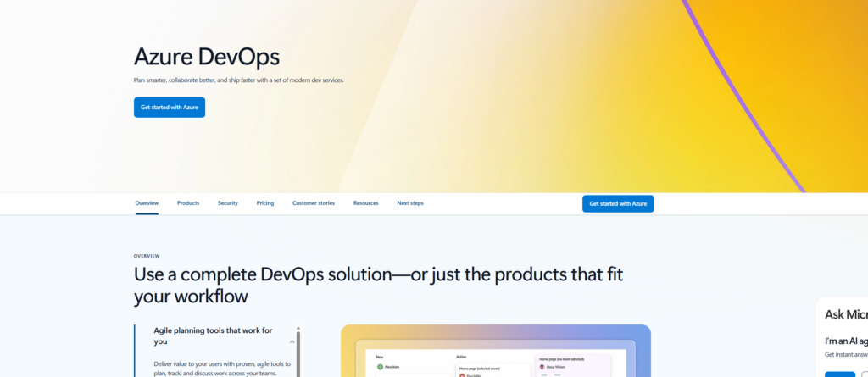Open the Customer stories tab

tap(314, 203)
